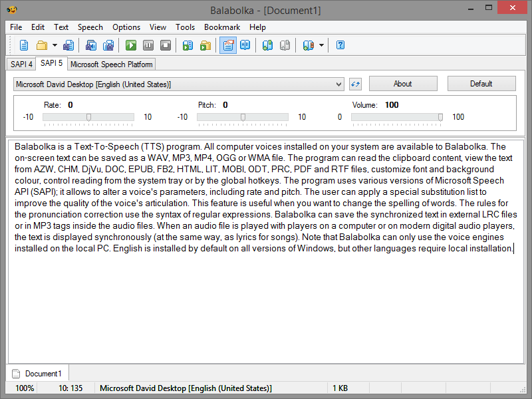This screenshot has width=532, height=399.
Task: Open the Bookmark menu
Action: pyautogui.click(x=222, y=27)
